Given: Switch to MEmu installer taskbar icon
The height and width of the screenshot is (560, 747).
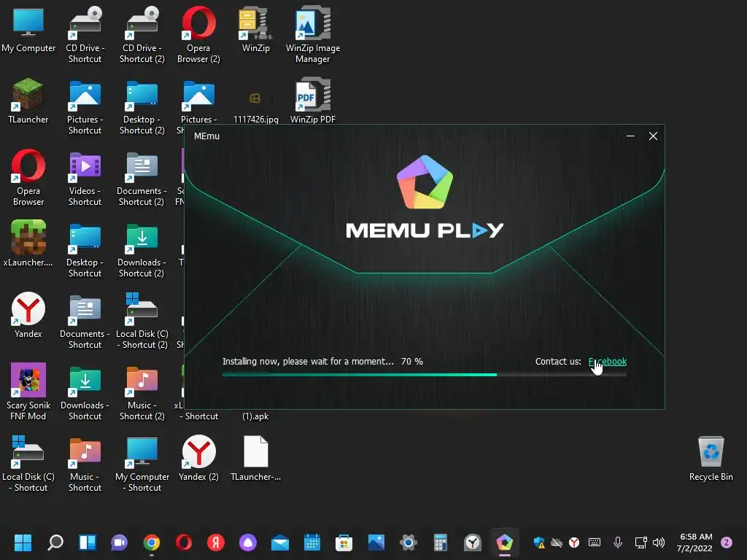Looking at the screenshot, I should click(x=505, y=542).
